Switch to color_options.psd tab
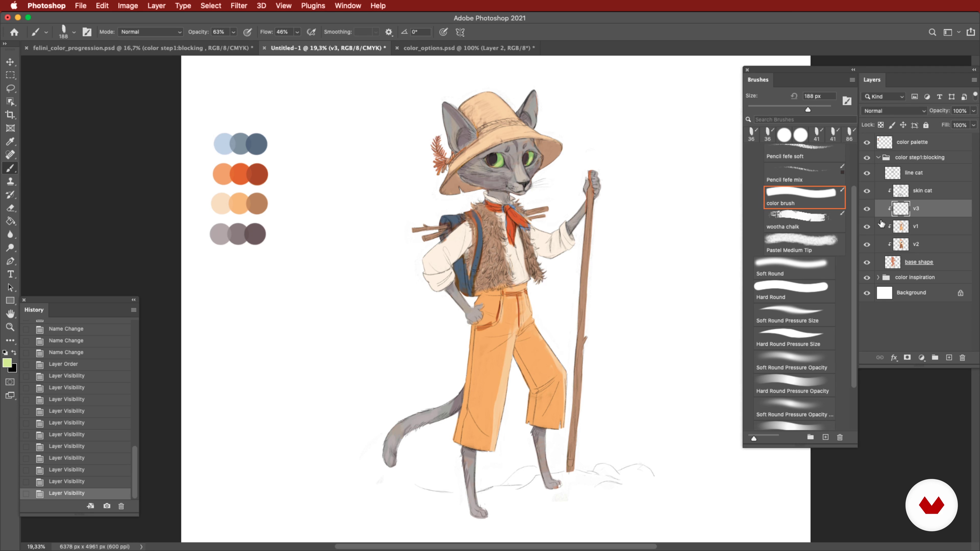Image resolution: width=980 pixels, height=551 pixels. coord(468,48)
